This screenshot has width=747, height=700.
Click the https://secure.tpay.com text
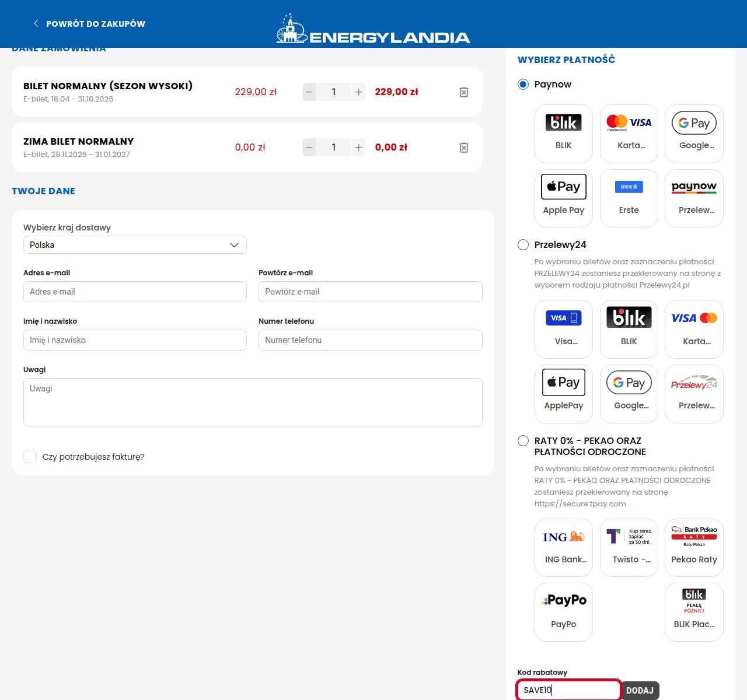(x=580, y=504)
